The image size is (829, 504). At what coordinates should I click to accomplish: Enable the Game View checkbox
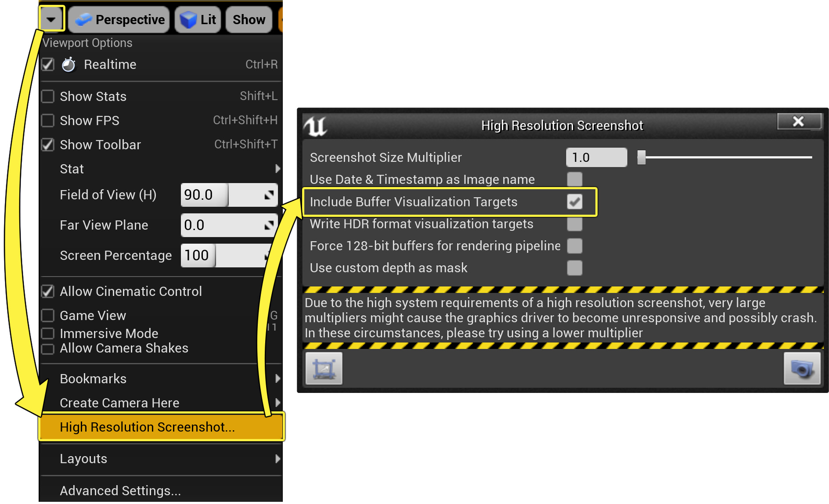[47, 315]
